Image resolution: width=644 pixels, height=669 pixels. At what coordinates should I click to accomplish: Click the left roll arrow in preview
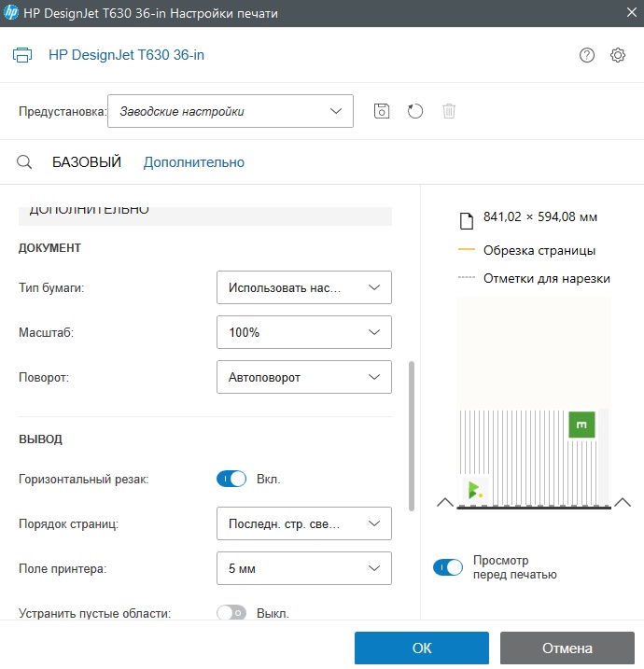pyautogui.click(x=445, y=503)
